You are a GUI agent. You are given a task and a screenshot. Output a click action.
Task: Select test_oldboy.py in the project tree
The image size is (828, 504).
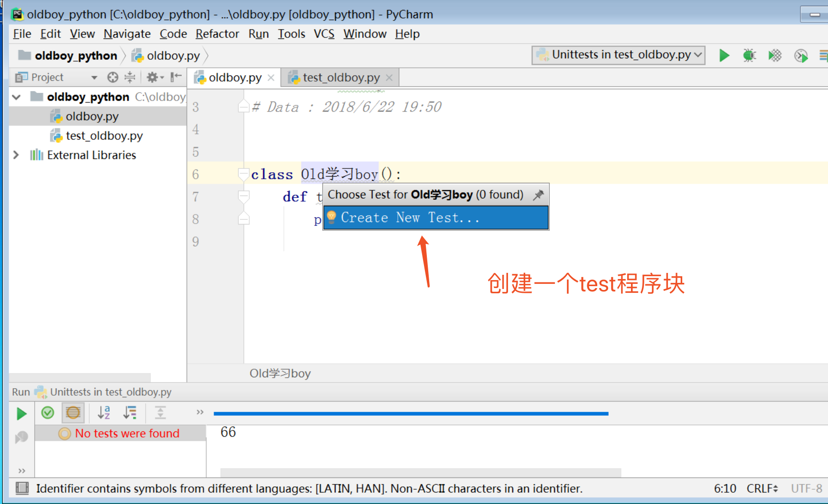pos(97,136)
